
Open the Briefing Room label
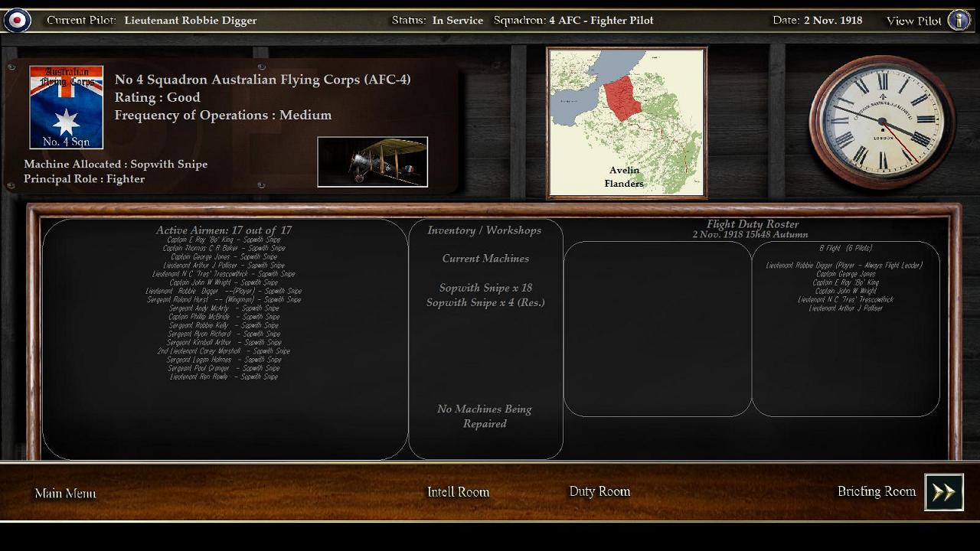877,491
